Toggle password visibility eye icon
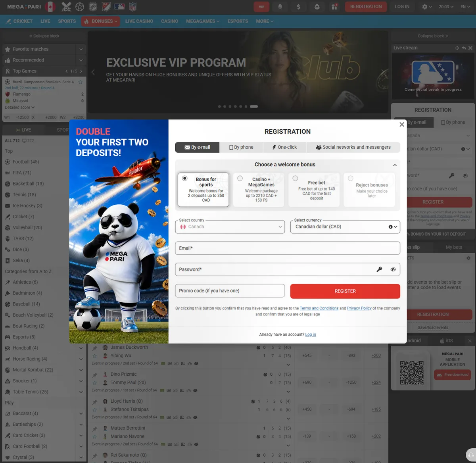 (393, 269)
